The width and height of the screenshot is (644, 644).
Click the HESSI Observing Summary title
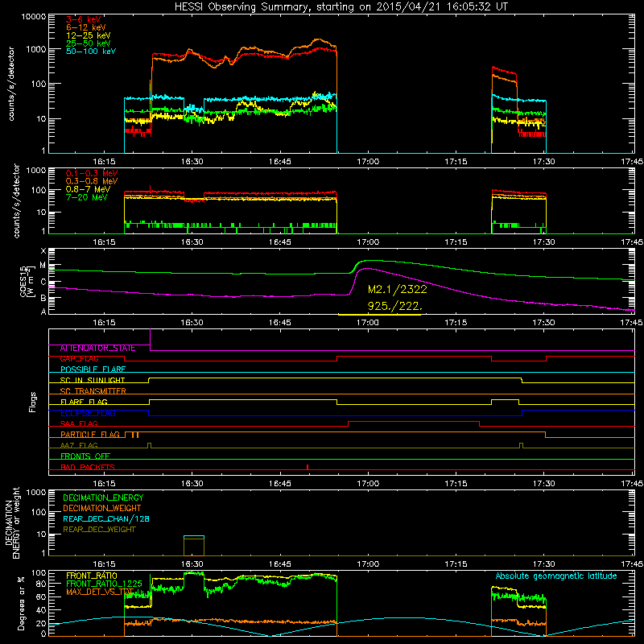pos(341,7)
